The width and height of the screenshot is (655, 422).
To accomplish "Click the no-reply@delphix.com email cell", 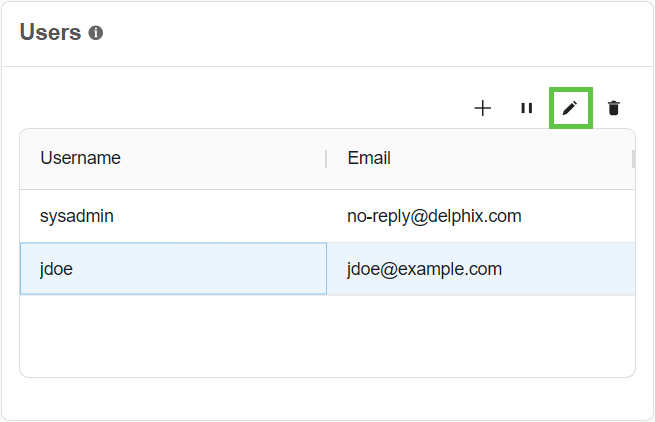I will point(434,216).
